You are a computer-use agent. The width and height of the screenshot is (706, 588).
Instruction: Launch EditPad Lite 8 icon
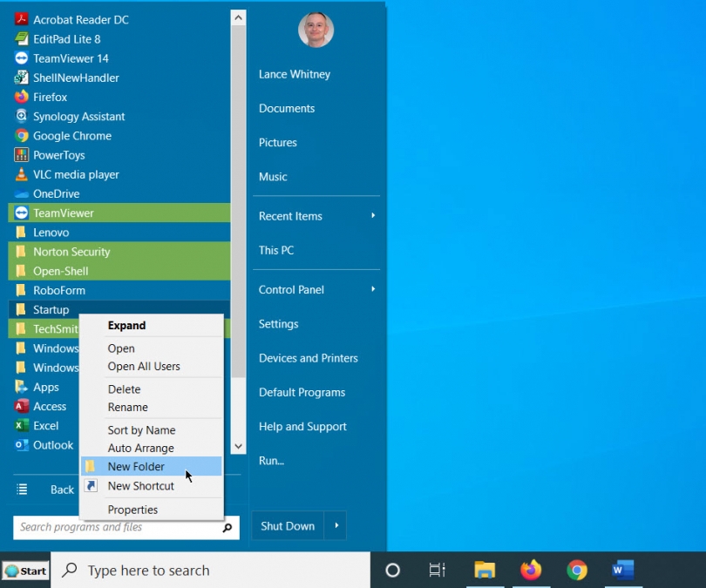pos(21,38)
